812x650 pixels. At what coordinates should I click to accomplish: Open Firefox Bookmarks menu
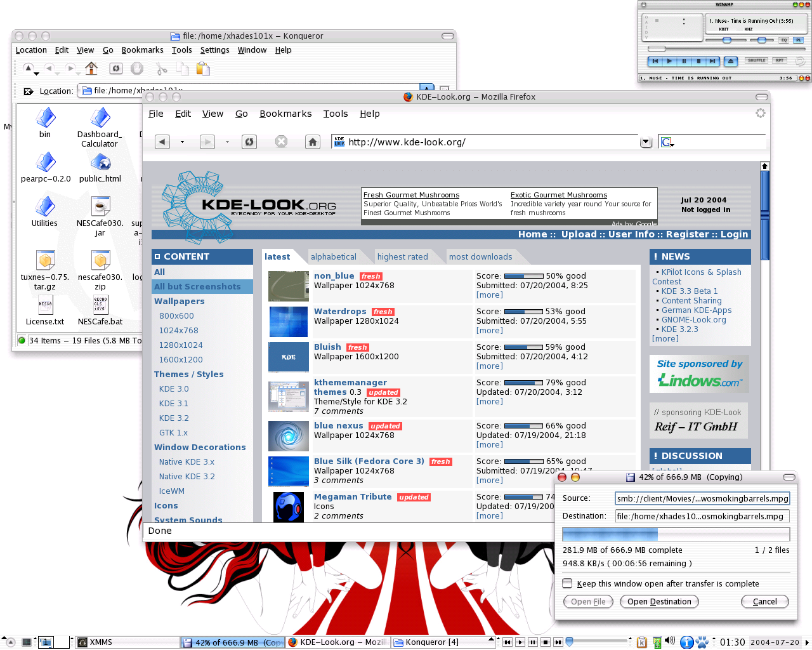(285, 114)
